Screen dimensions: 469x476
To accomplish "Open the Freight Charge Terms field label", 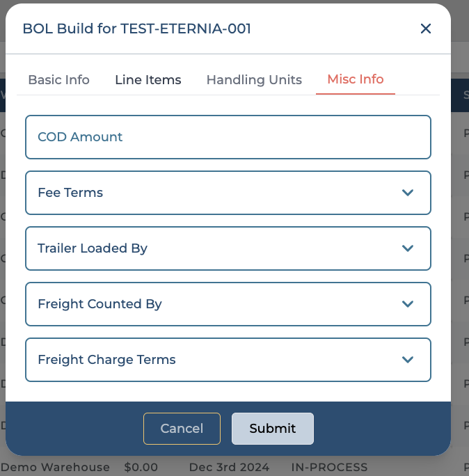I will [106, 360].
